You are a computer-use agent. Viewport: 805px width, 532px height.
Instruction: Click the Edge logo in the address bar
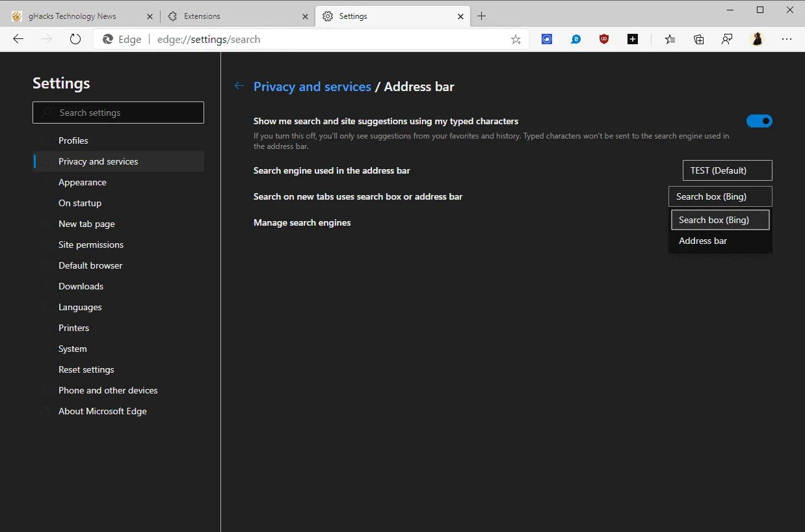click(108, 39)
